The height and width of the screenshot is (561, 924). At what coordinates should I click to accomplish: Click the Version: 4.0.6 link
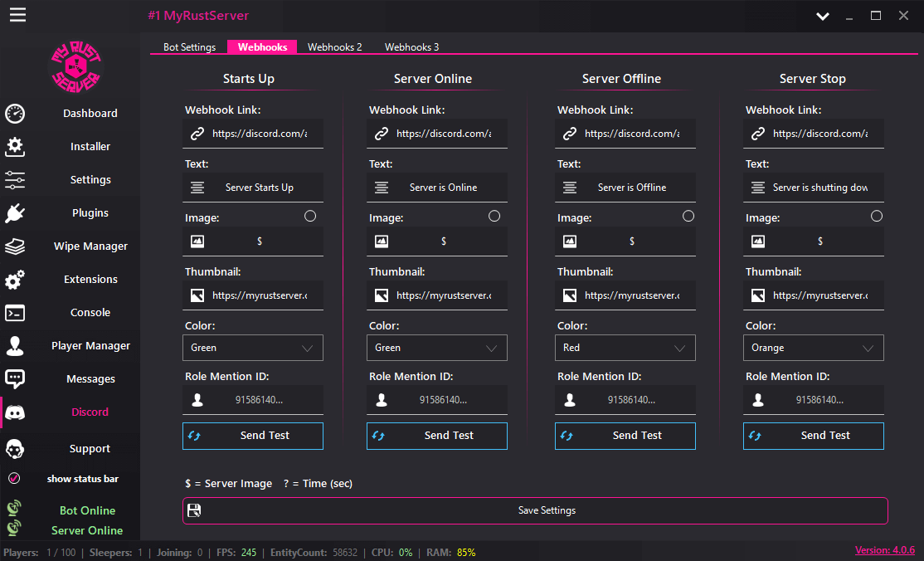[x=885, y=549]
